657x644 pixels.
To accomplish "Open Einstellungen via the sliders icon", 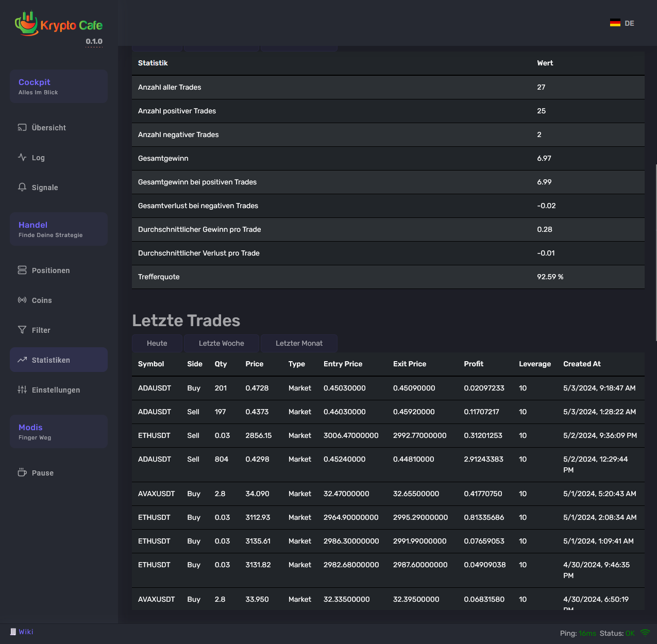I will (x=22, y=390).
